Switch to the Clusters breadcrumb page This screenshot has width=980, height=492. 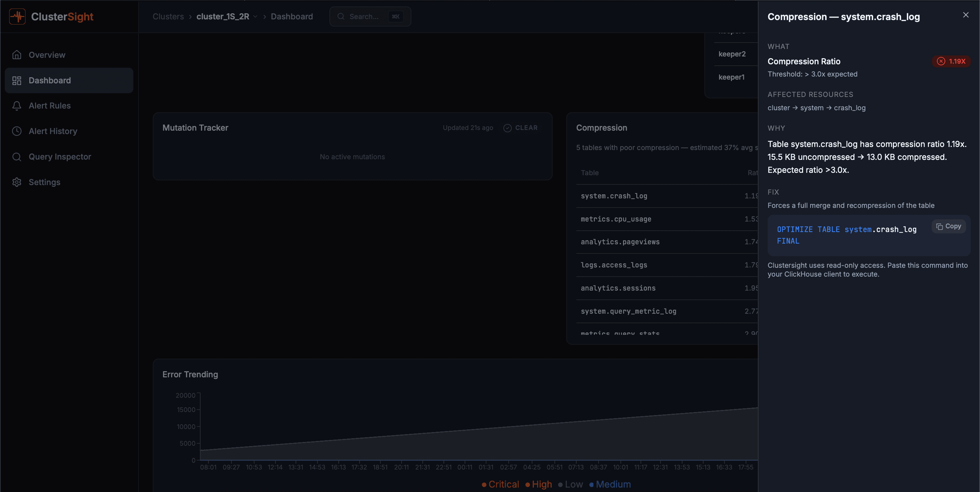pos(168,16)
